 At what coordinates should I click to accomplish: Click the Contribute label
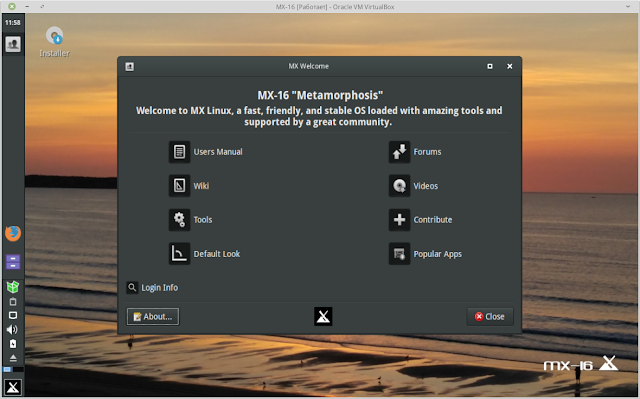[433, 219]
